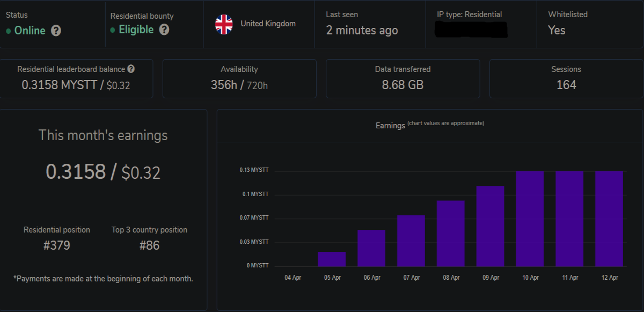The image size is (644, 312).
Task: Click the Availability 356h card
Action: click(239, 78)
